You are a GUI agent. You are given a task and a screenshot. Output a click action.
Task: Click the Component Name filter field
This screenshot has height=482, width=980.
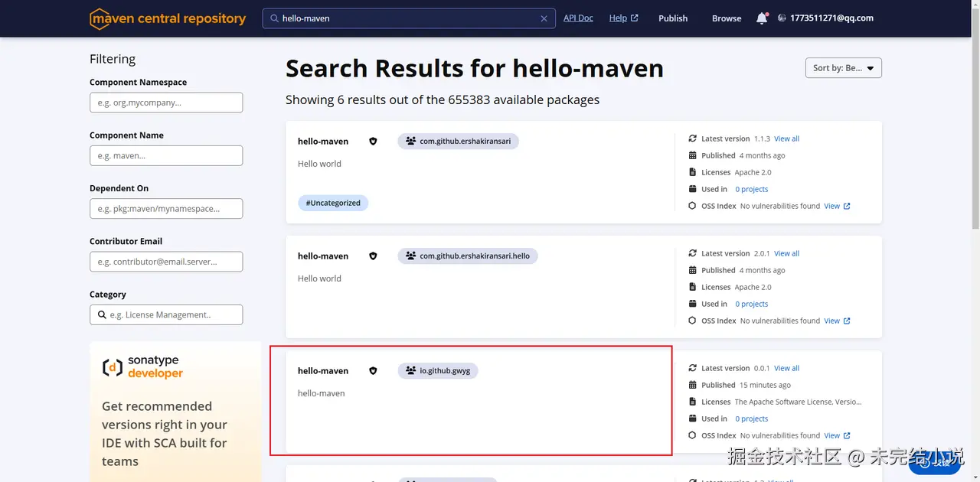[x=166, y=155]
